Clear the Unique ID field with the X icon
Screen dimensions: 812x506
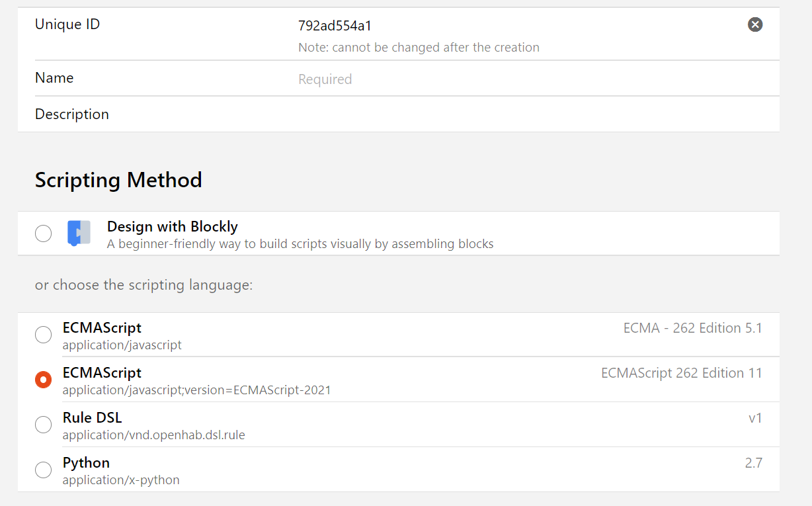pos(755,24)
